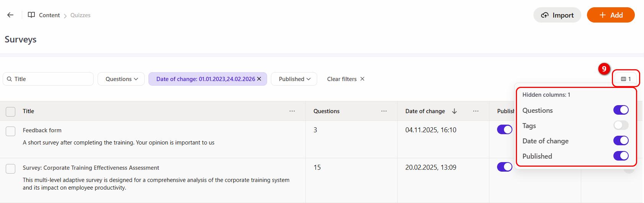Open the Date of change date filter
This screenshot has height=203, width=644.
[205, 79]
